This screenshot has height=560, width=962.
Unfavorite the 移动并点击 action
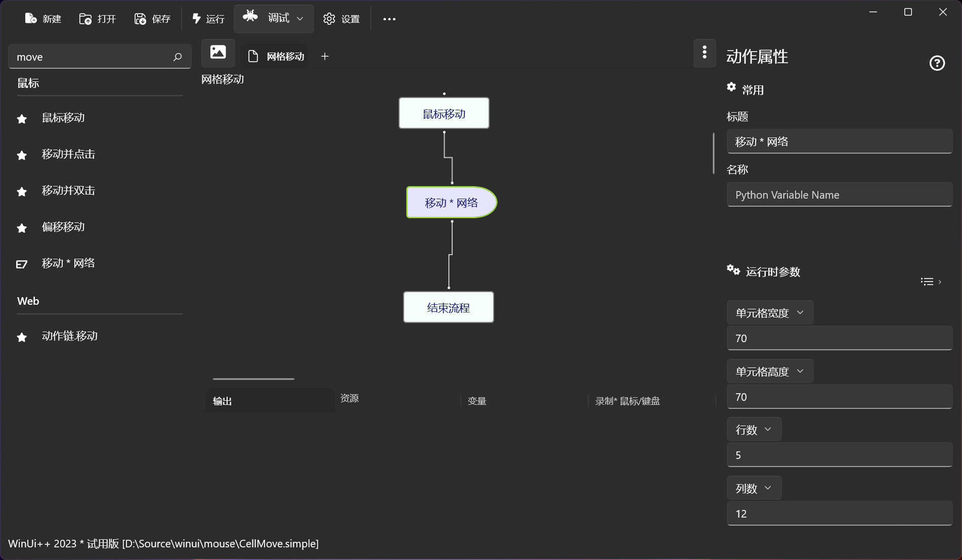click(21, 155)
